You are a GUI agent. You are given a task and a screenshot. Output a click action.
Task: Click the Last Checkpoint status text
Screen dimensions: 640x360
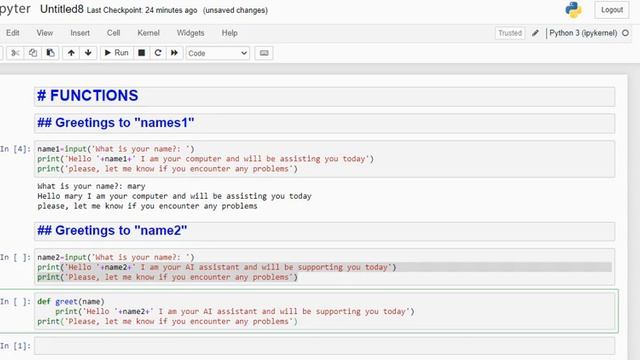tap(142, 10)
